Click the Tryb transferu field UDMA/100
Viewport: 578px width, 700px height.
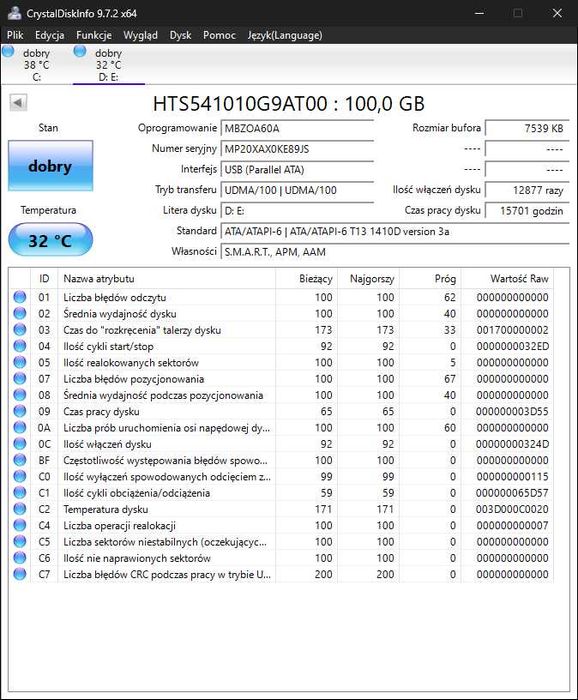[x=297, y=190]
